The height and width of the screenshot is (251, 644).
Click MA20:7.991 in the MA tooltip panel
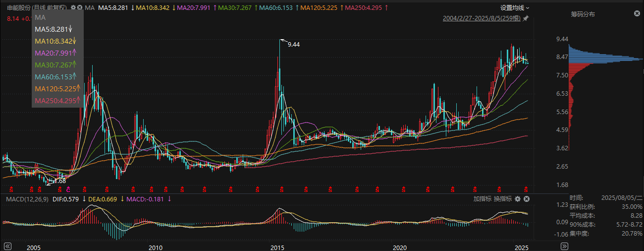tap(55, 53)
